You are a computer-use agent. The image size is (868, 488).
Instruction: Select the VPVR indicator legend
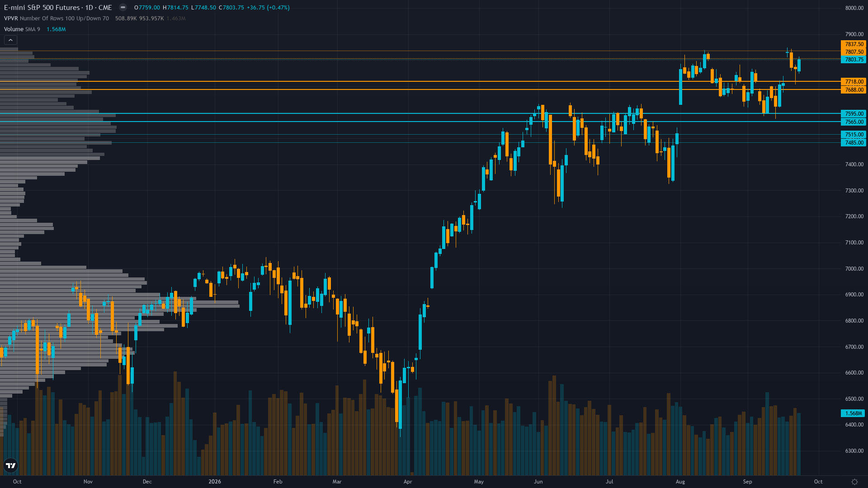tap(57, 19)
